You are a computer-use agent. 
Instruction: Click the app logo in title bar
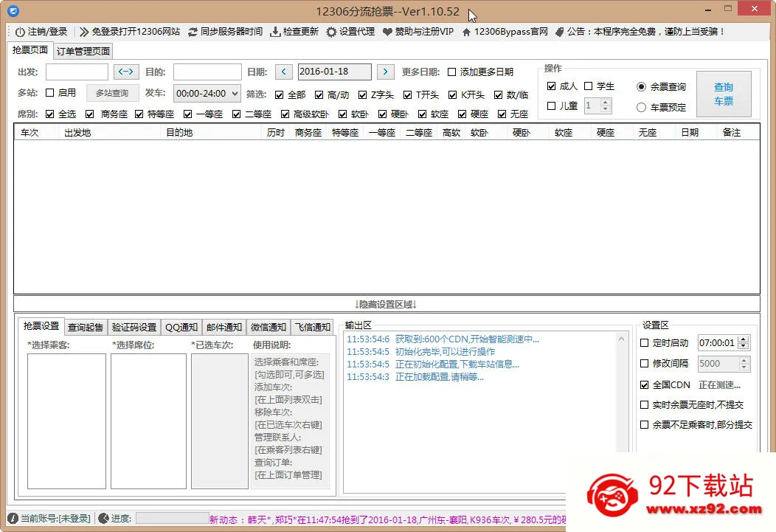pyautogui.click(x=13, y=10)
